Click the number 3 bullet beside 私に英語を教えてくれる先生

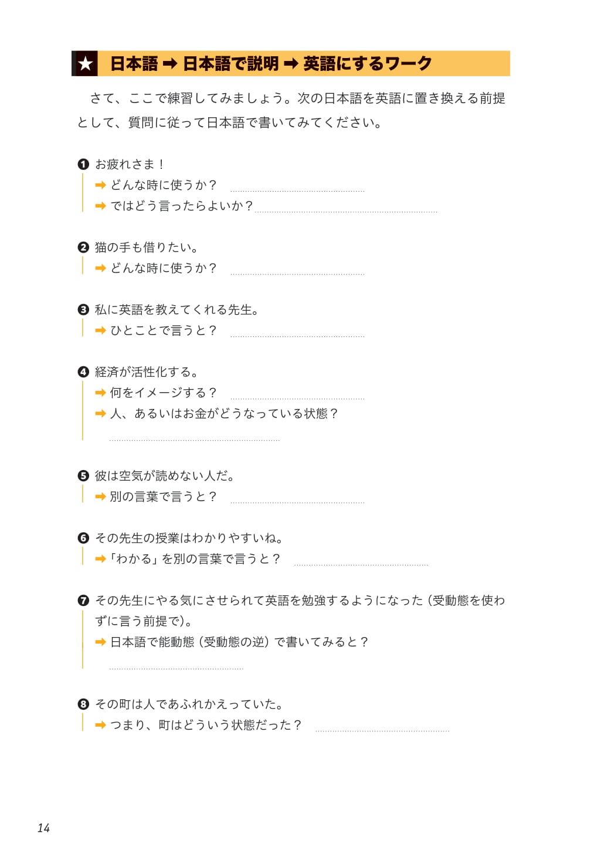coord(83,310)
